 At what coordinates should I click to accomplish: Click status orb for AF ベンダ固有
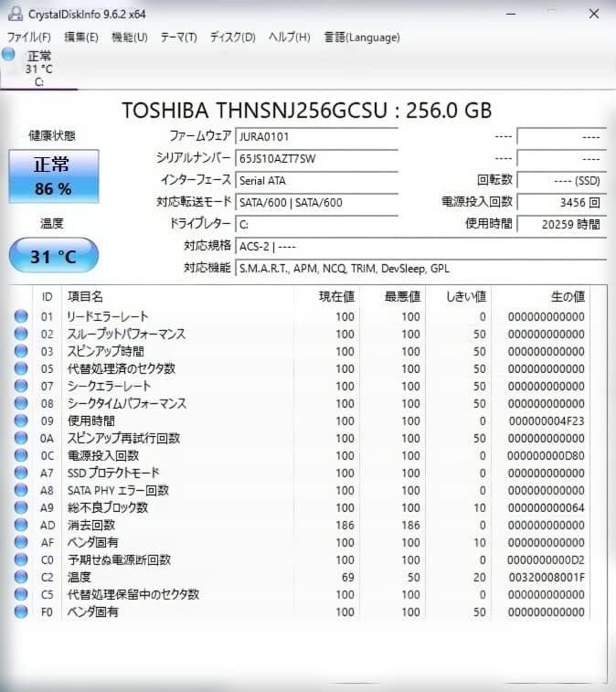[21, 542]
